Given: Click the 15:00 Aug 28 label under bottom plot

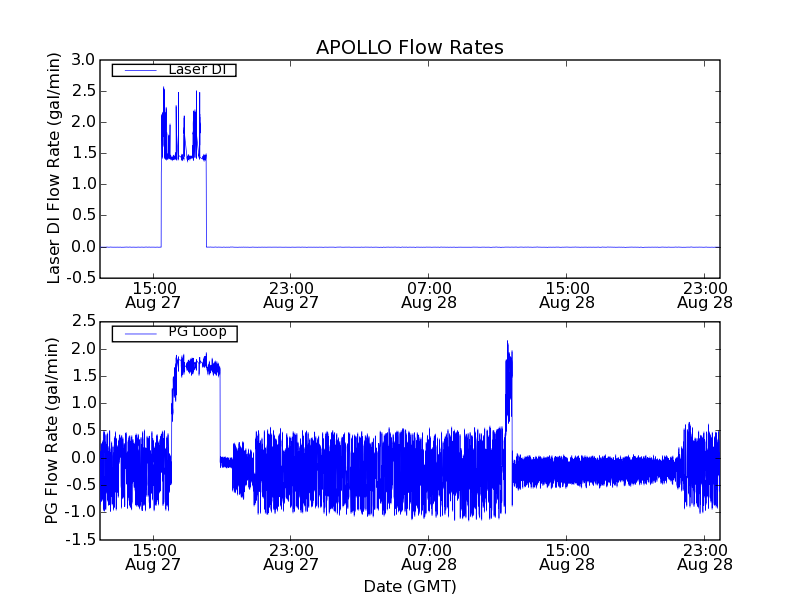Looking at the screenshot, I should (567, 557).
